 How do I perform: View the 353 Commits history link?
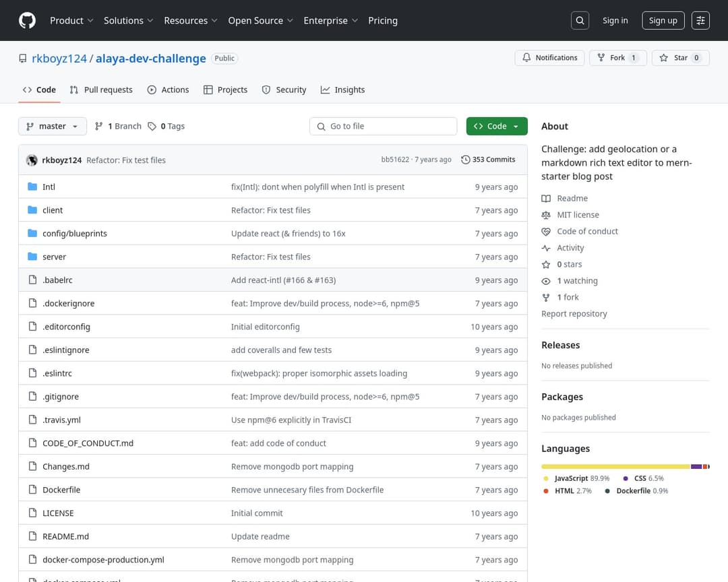click(x=489, y=160)
